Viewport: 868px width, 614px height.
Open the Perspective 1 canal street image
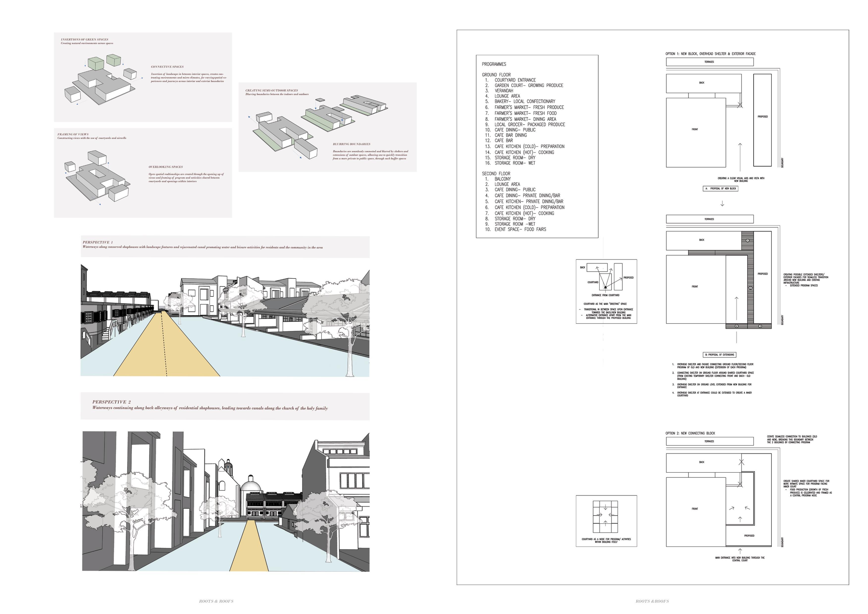[x=225, y=320]
